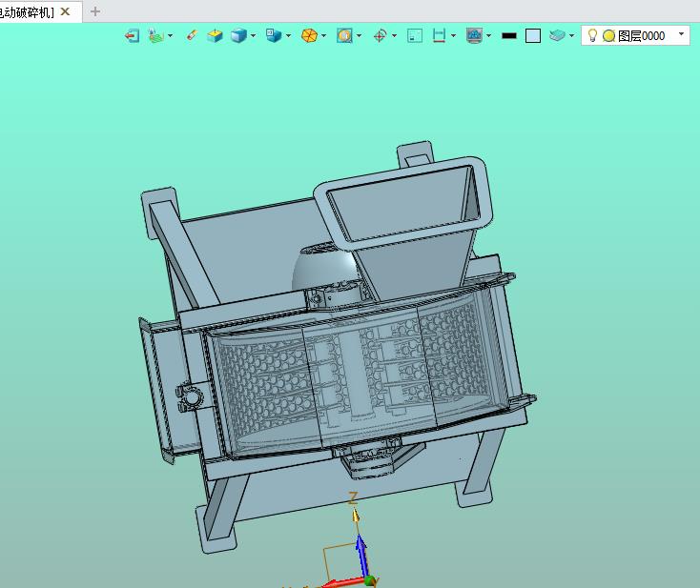Click the surface query tool icon

coord(155,35)
